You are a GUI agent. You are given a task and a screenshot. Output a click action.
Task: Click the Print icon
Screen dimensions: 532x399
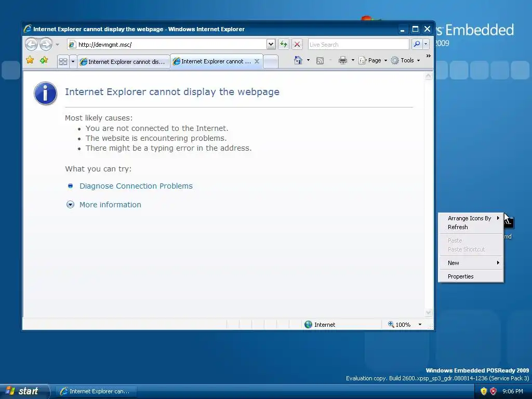343,60
